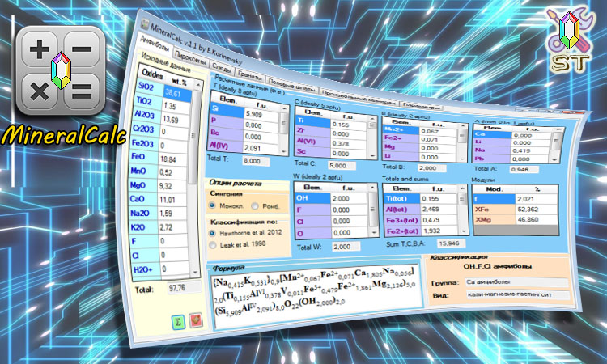Click the C-site table scroll-down arrow
The image size is (607, 364).
(x=373, y=156)
